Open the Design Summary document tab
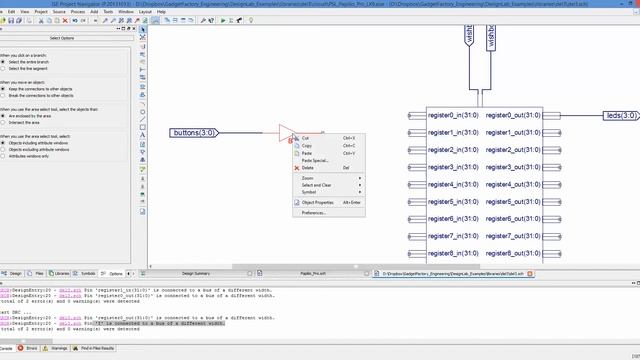Image resolution: width=640 pixels, height=360 pixels. (196, 273)
